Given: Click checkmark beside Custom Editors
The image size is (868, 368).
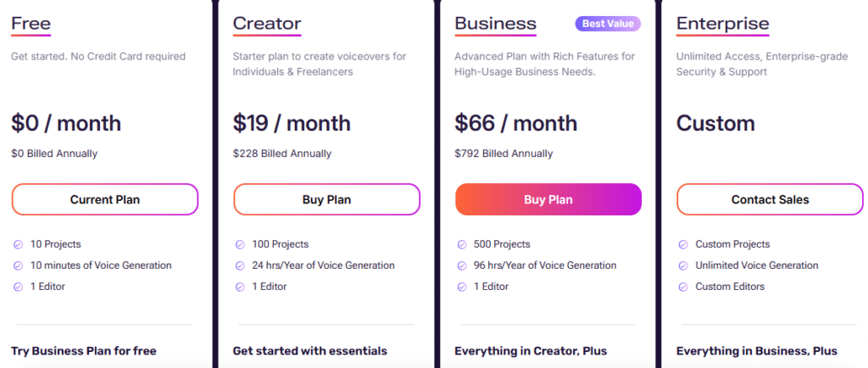Looking at the screenshot, I should (x=683, y=287).
